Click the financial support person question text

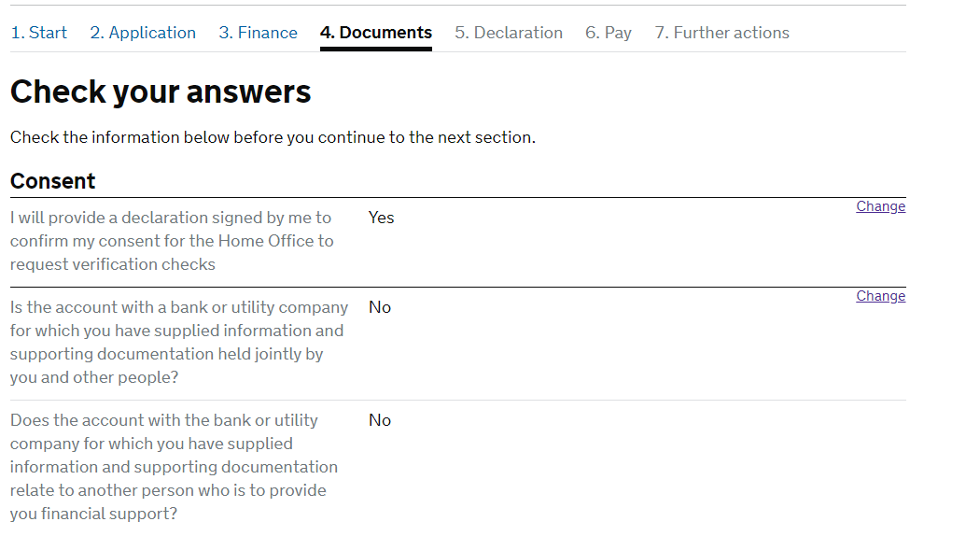[174, 466]
